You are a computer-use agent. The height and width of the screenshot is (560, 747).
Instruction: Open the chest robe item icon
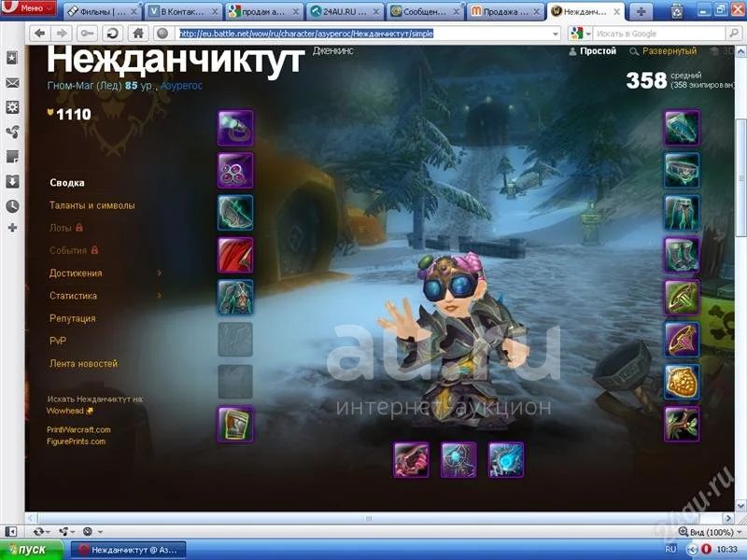click(235, 297)
